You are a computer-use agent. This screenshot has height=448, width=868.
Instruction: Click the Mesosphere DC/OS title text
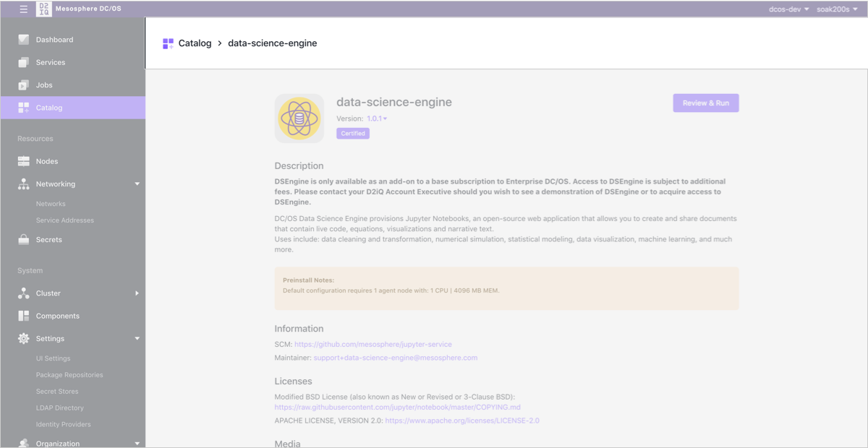click(x=88, y=9)
